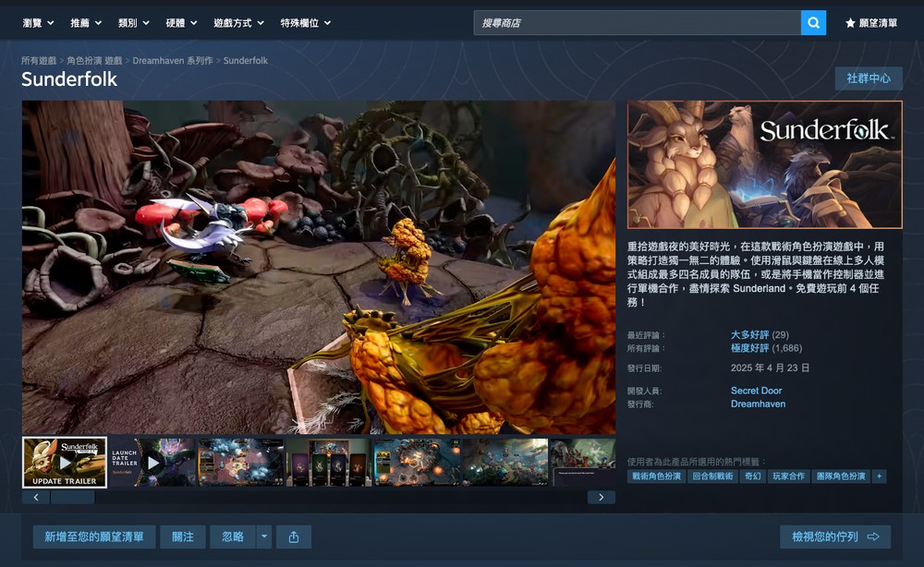The width and height of the screenshot is (924, 567).
Task: Expand the 推薦 menu
Action: tap(86, 23)
